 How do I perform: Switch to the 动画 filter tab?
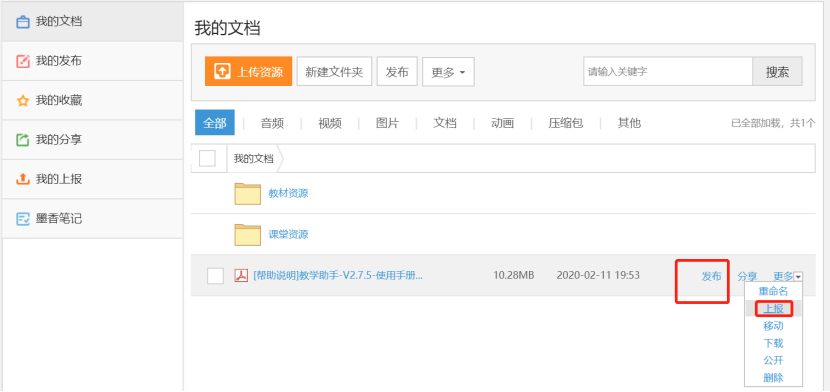[x=502, y=124]
